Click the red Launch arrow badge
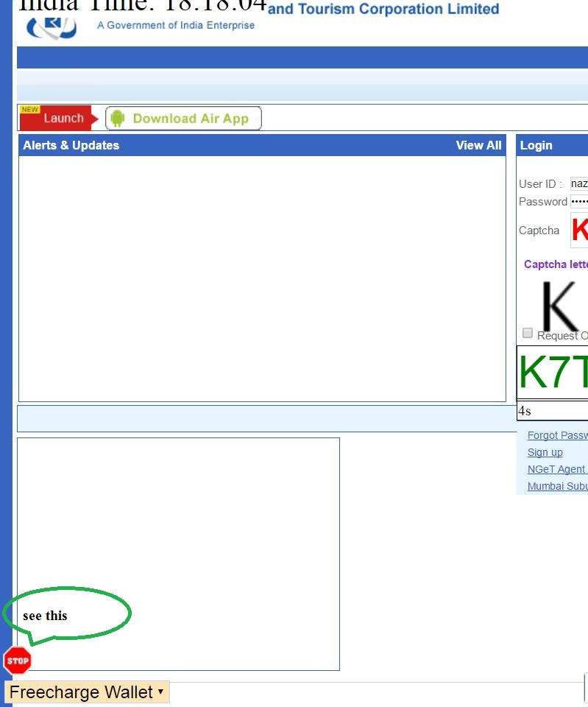Screen dimensions: 588x707 pyautogui.click(x=59, y=118)
